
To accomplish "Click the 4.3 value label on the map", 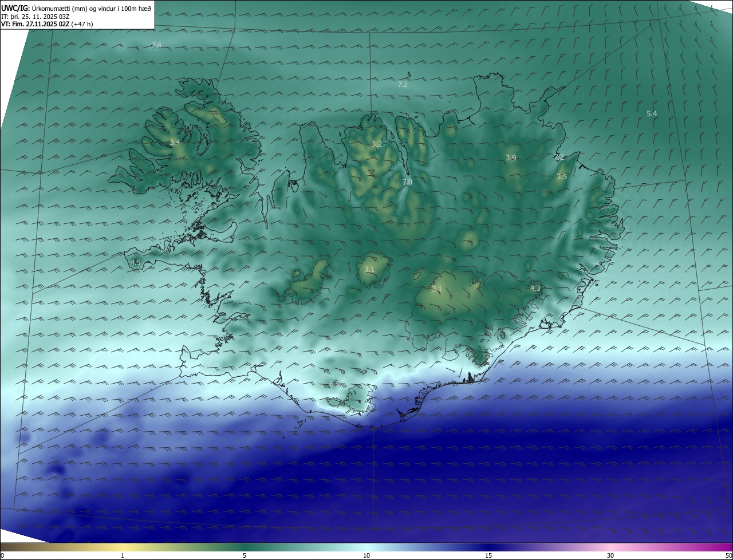I will tap(535, 288).
